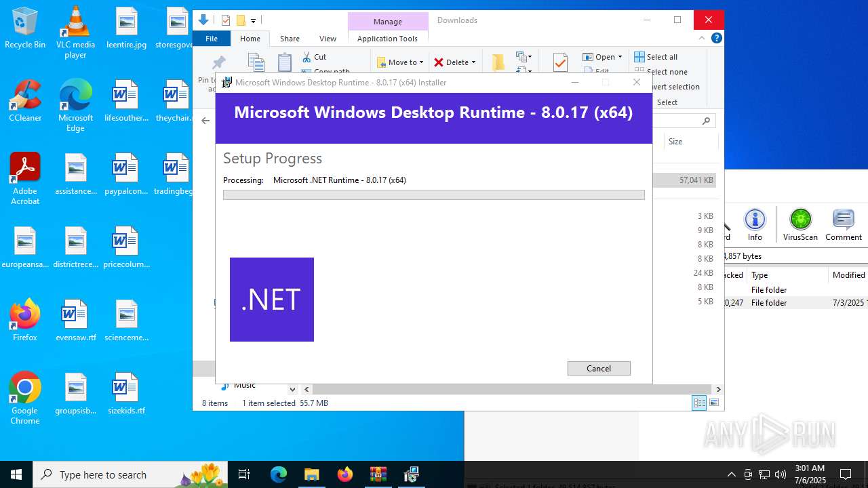Click Select none in Explorer ribbon

point(661,72)
